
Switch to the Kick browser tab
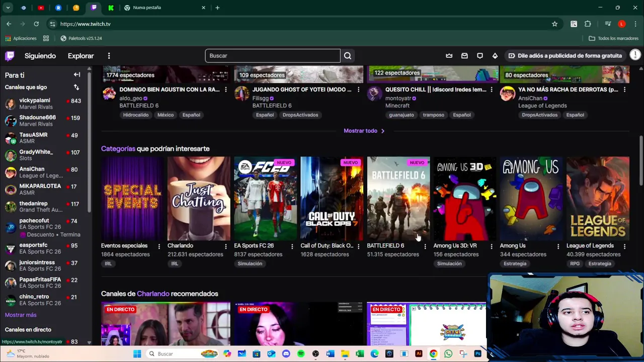coord(111,8)
